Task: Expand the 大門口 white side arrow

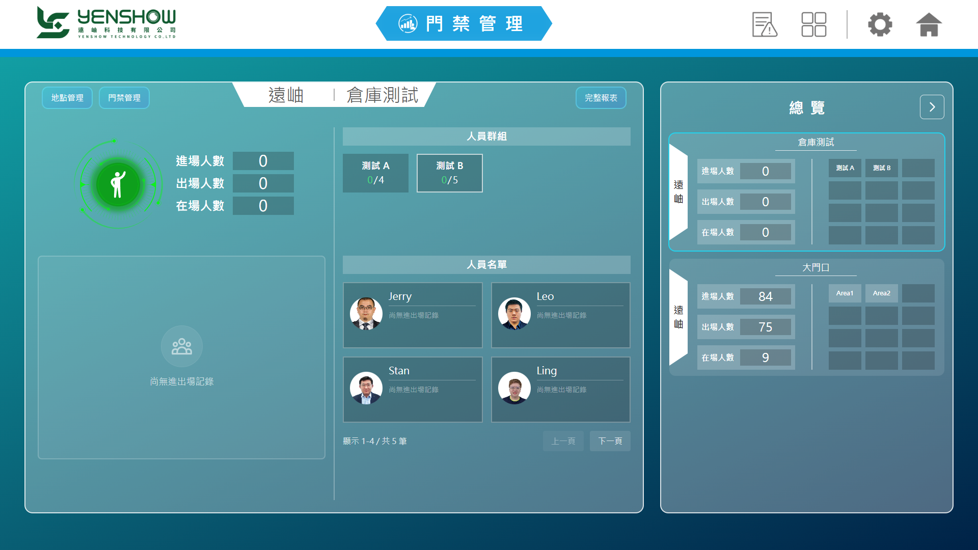Action: tap(679, 317)
